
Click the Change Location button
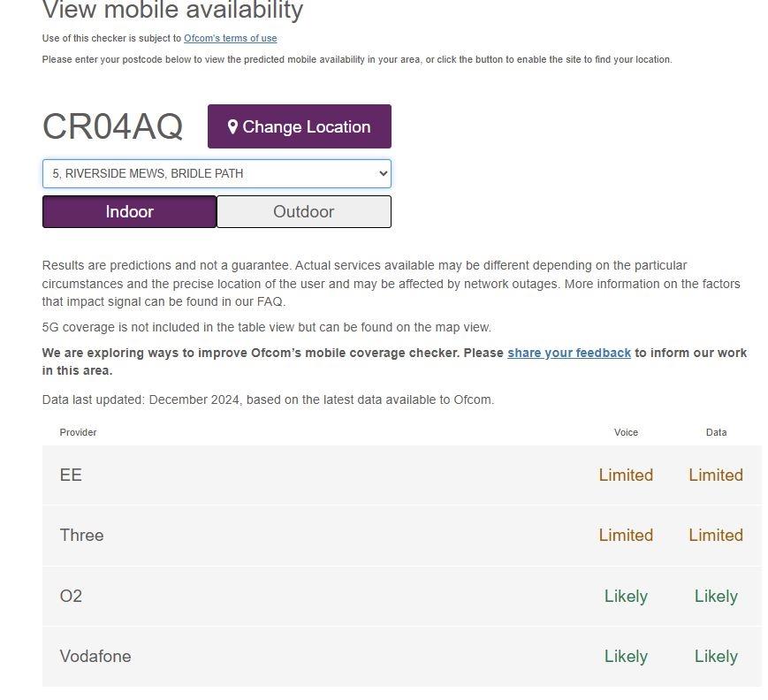pyautogui.click(x=300, y=126)
